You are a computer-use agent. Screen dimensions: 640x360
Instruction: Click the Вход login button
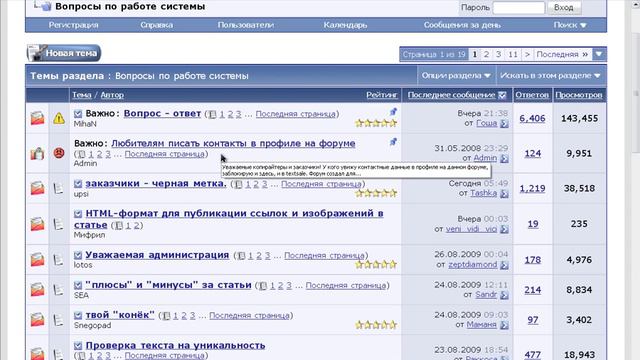click(x=563, y=7)
